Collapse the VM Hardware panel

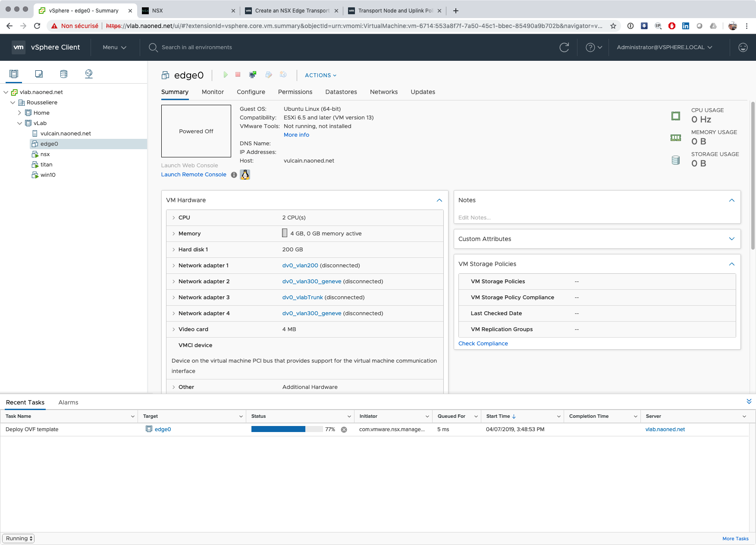click(x=439, y=200)
